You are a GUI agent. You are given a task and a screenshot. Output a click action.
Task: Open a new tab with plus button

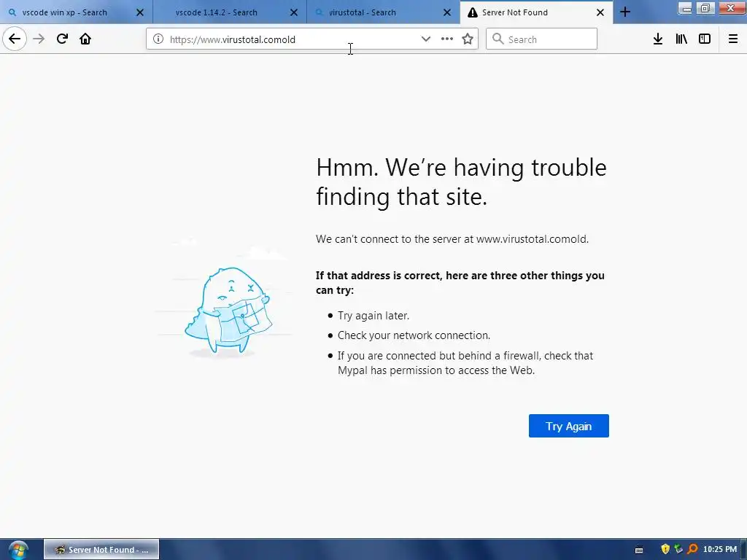(x=625, y=12)
